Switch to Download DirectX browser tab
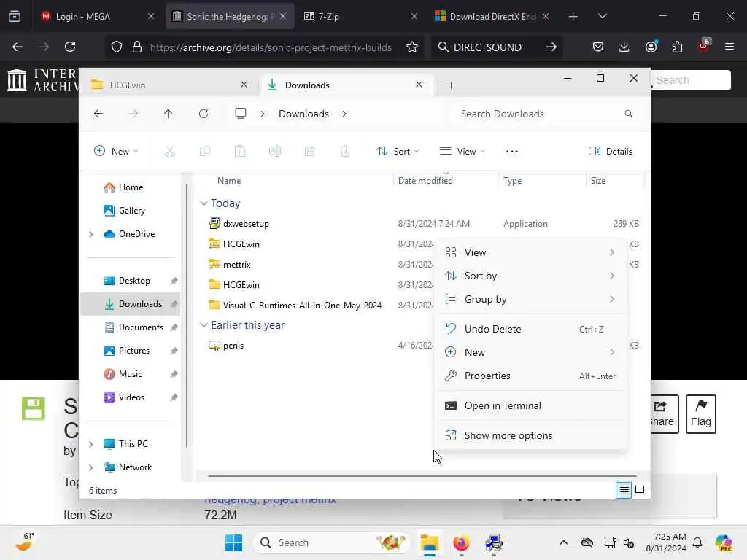The height and width of the screenshot is (560, 747). click(x=491, y=16)
